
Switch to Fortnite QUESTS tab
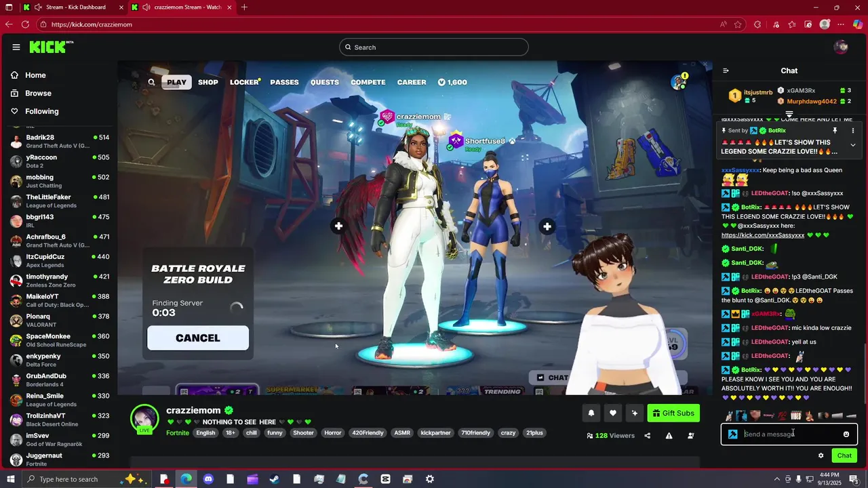pos(325,82)
